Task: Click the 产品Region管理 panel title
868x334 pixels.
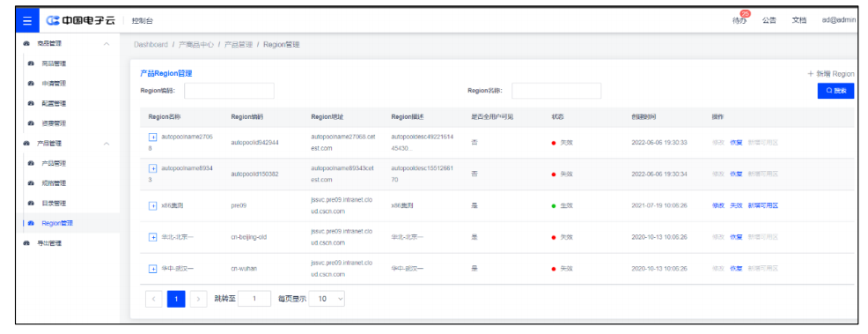Action: pyautogui.click(x=166, y=74)
